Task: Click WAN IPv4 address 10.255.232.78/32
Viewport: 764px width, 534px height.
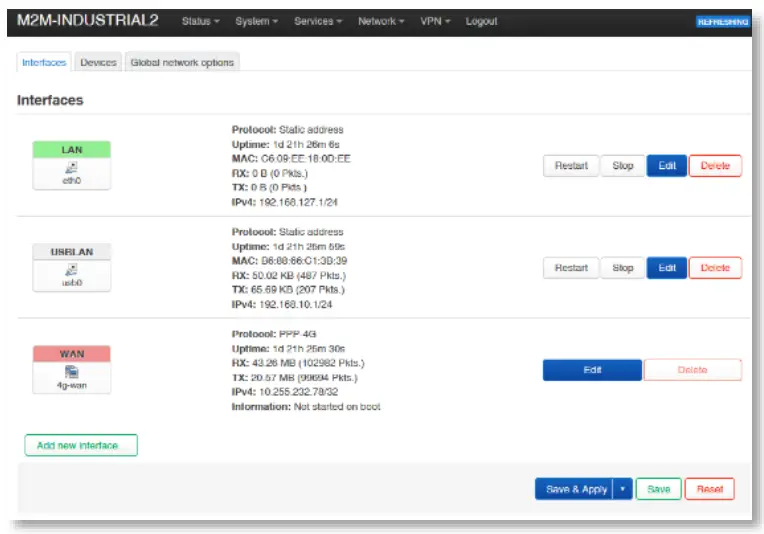Action: 298,392
